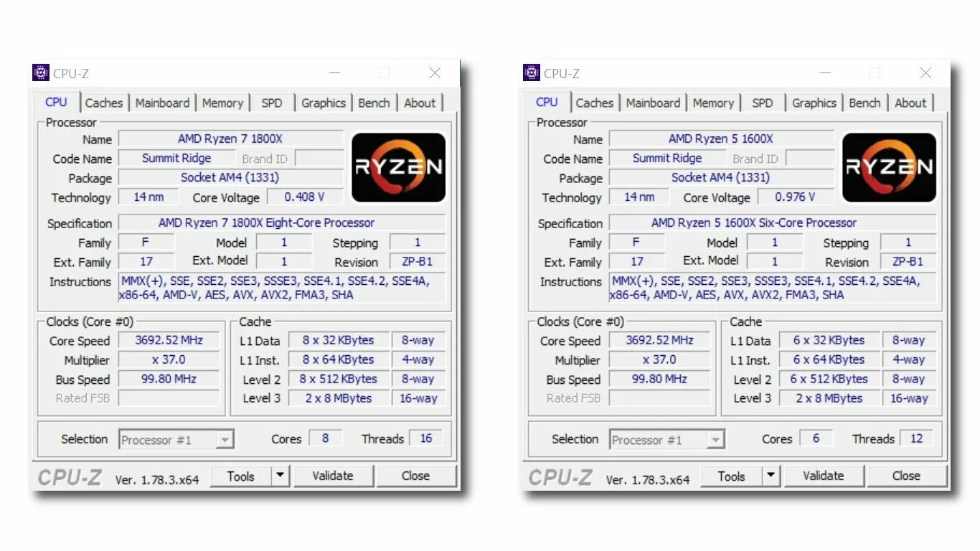This screenshot has height=551, width=980.
Task: Click Level 3 value in the 1800X window
Action: point(338,398)
